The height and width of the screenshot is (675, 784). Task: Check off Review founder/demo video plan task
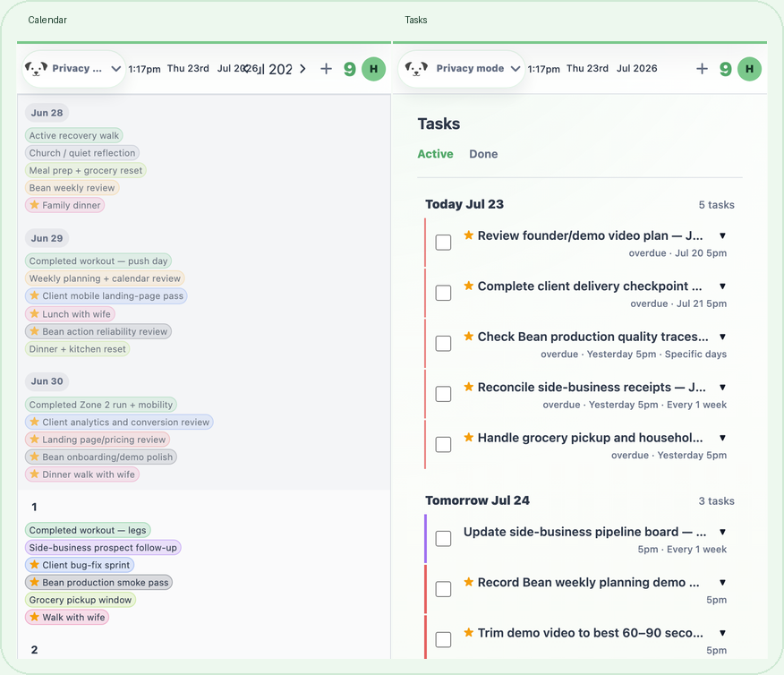[x=444, y=243]
